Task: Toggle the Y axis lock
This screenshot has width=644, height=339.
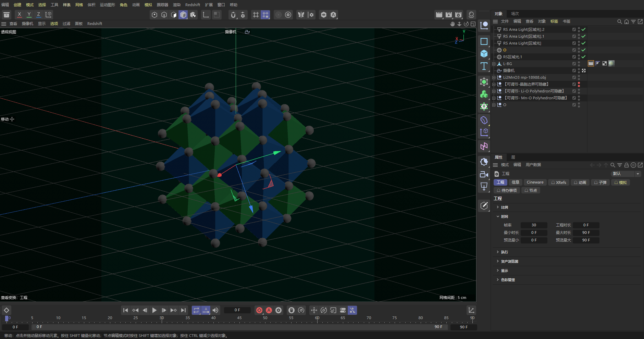Action: pos(29,14)
